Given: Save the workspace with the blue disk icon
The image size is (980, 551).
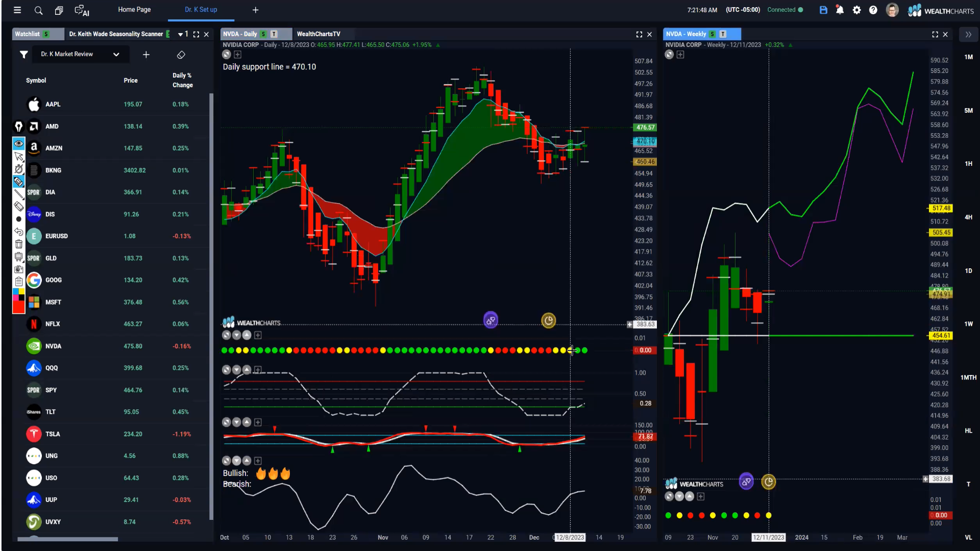Looking at the screenshot, I should [x=823, y=10].
